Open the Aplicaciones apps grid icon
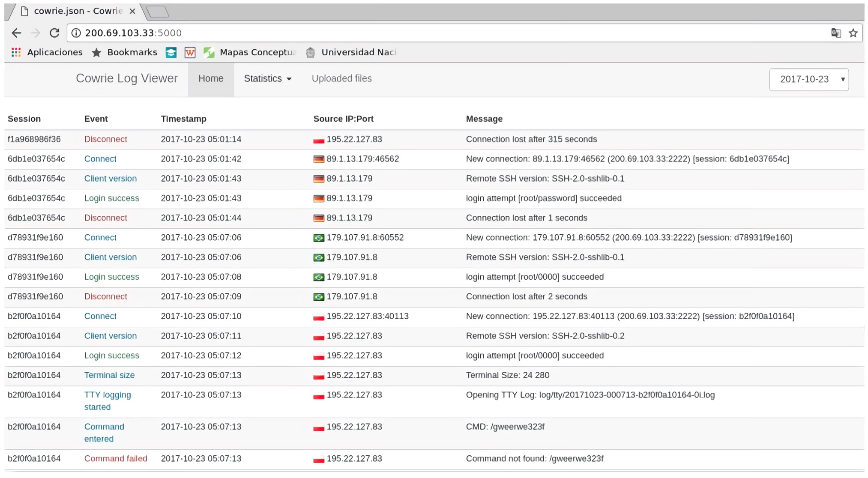Screen dimensions: 868x478 (x=16, y=52)
